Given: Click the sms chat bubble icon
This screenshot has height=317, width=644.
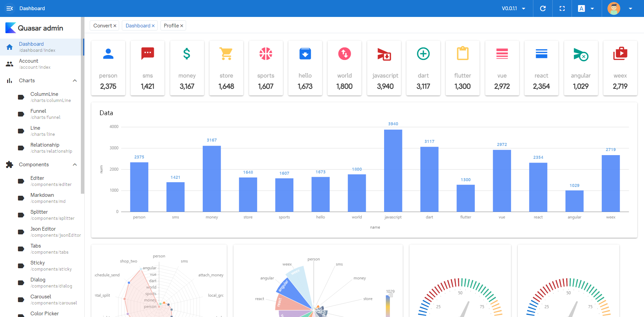Looking at the screenshot, I should [x=148, y=54].
